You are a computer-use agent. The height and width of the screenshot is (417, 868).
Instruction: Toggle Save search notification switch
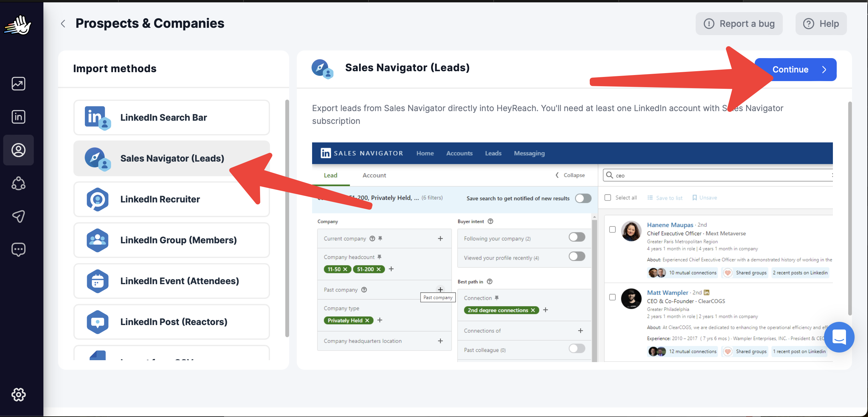coord(583,198)
